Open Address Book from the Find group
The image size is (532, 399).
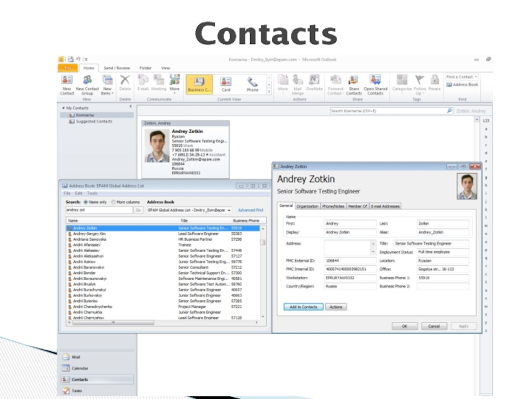tap(462, 85)
